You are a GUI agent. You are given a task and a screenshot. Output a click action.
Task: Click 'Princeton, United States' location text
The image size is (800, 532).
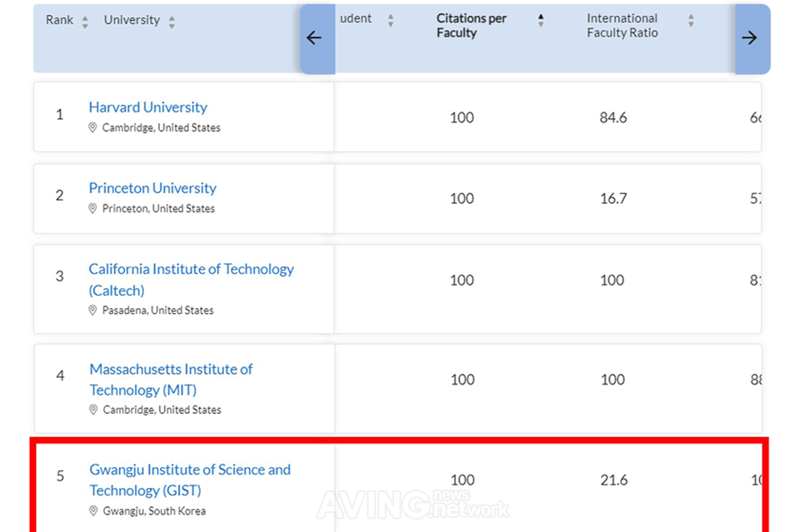158,208
